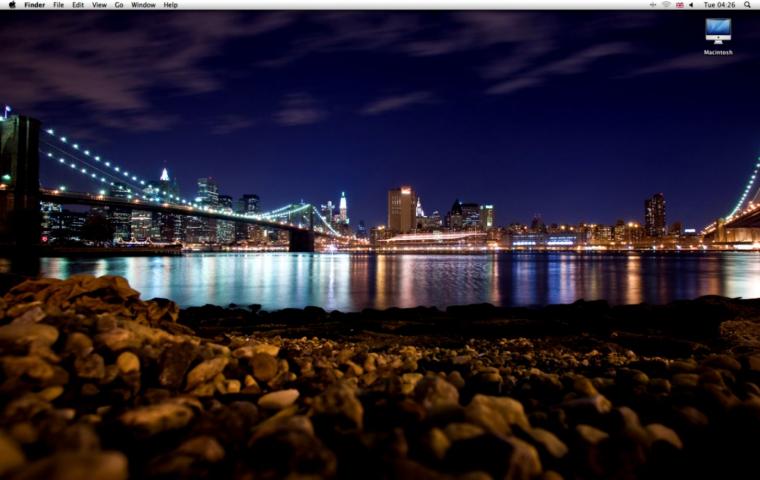Click the Macintosh drive label
This screenshot has width=760, height=480.
tap(718, 52)
